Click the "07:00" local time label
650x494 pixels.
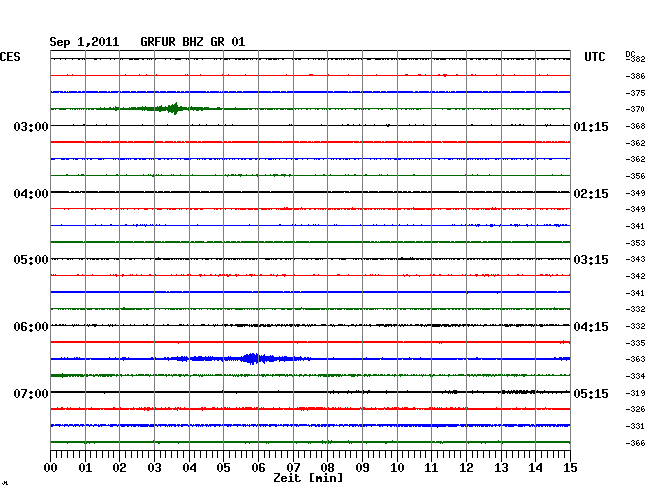31,393
